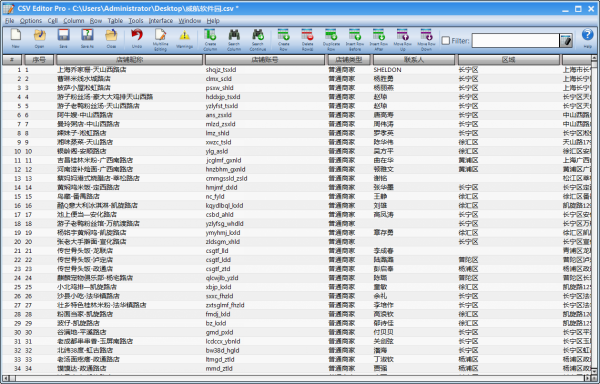The width and height of the screenshot is (600, 384).
Task: Select the cell containing SHELDON
Action: tap(414, 70)
